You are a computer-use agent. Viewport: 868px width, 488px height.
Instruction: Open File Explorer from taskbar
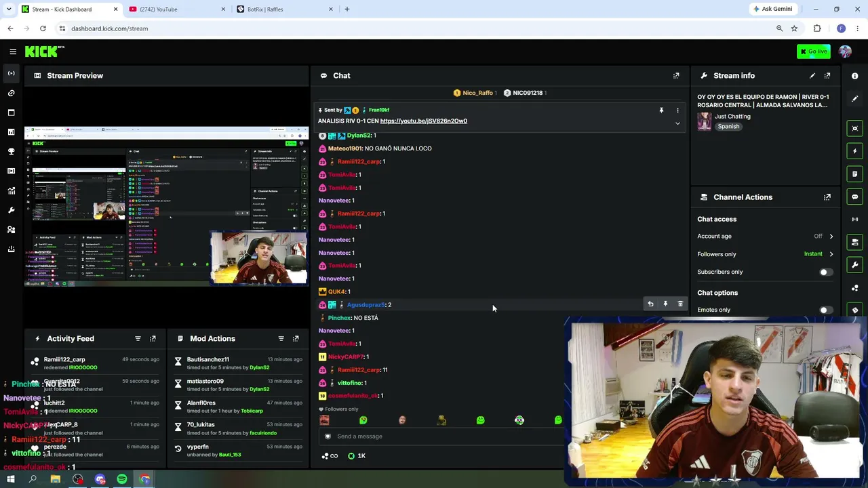[x=55, y=479]
